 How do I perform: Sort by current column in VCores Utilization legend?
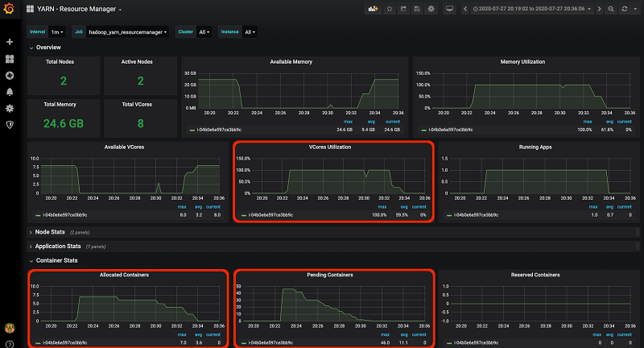pyautogui.click(x=419, y=207)
